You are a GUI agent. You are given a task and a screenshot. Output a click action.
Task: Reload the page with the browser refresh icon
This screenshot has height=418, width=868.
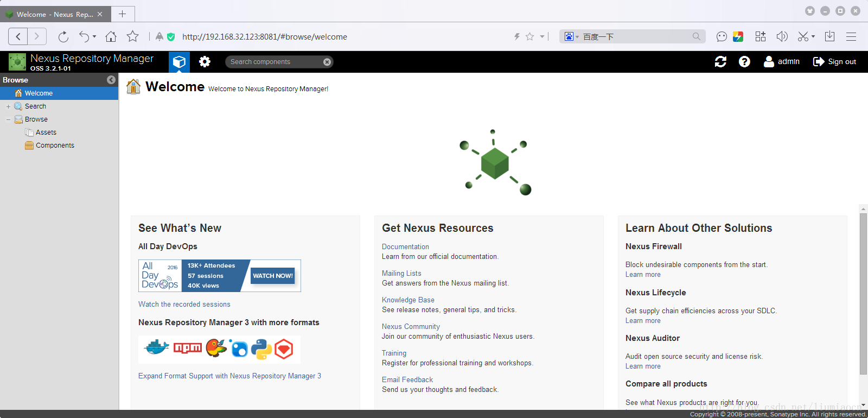[x=63, y=36]
